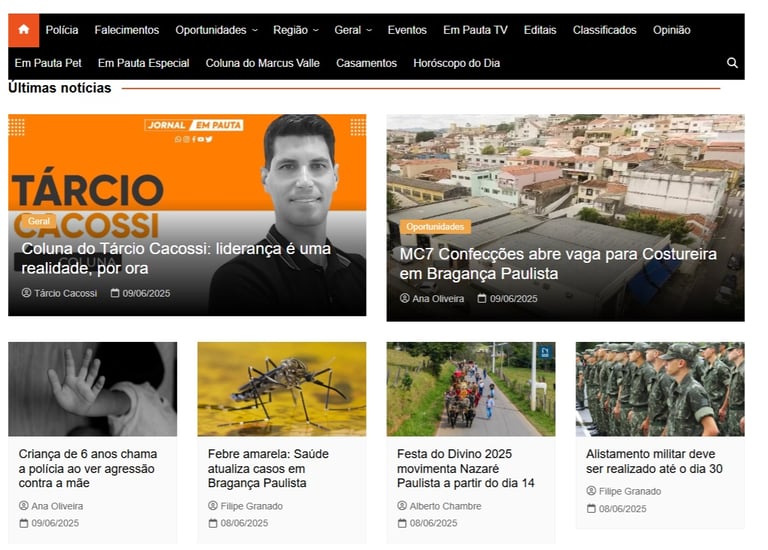
Task: Open Em Pauta Pet menu item
Action: 48,63
